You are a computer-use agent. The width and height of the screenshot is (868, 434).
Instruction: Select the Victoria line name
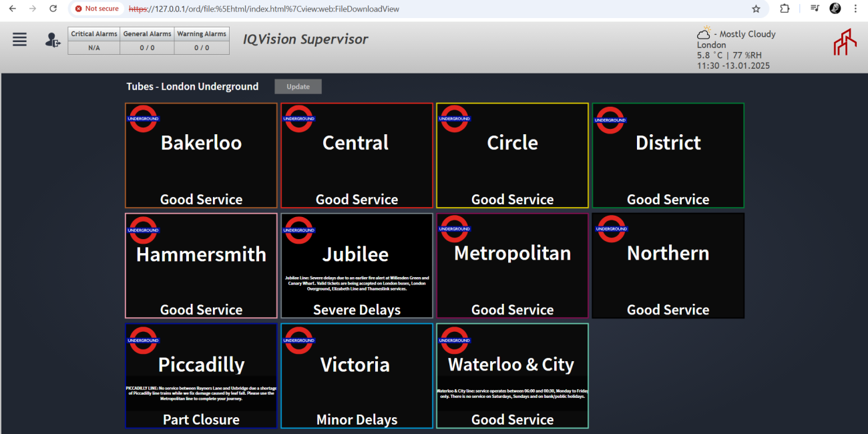pyautogui.click(x=355, y=365)
